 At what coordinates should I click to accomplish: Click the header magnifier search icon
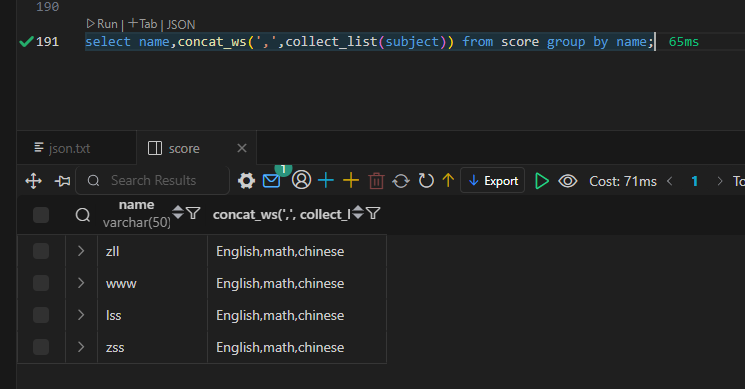coord(83,215)
